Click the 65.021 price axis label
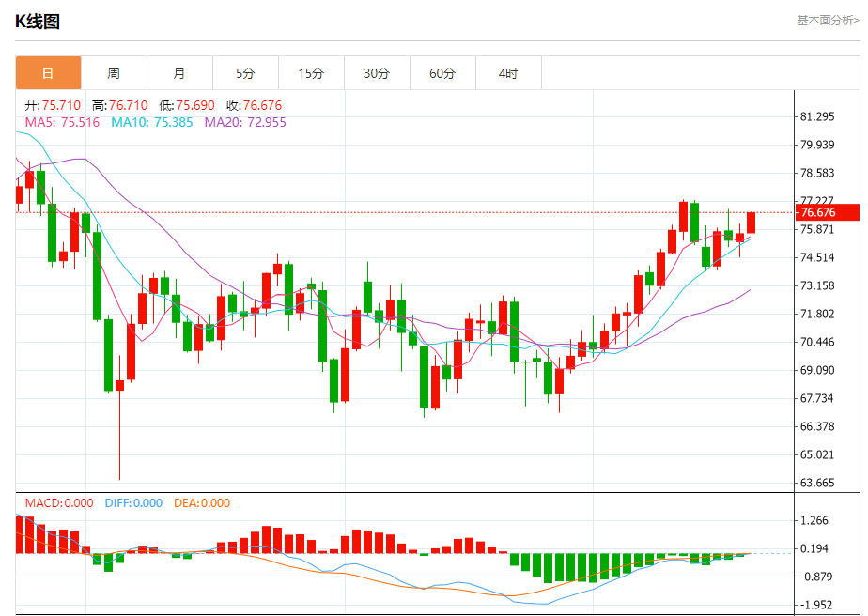Image resolution: width=868 pixels, height=616 pixels. (x=817, y=454)
